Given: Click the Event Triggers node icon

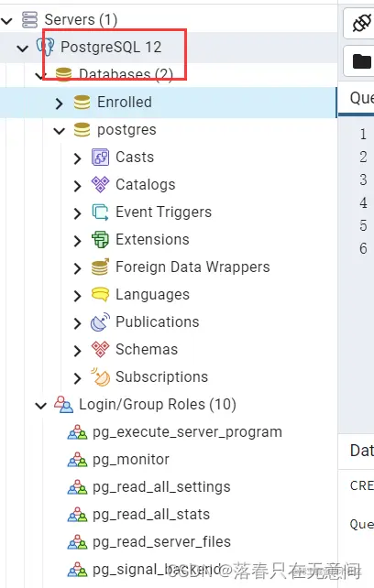Looking at the screenshot, I should [100, 212].
